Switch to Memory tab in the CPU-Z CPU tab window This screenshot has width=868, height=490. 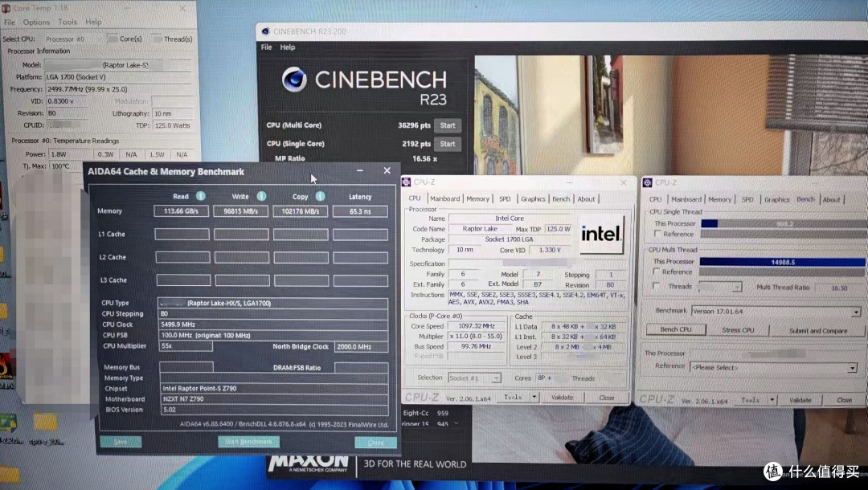click(x=477, y=199)
